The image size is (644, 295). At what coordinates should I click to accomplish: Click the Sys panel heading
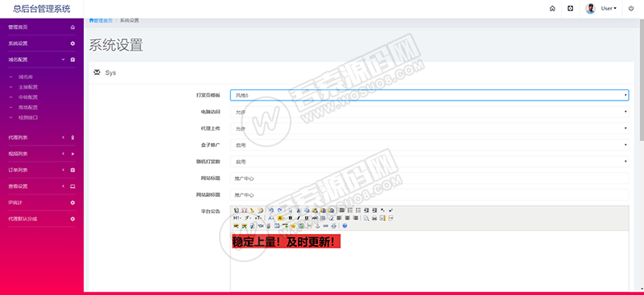(x=110, y=72)
